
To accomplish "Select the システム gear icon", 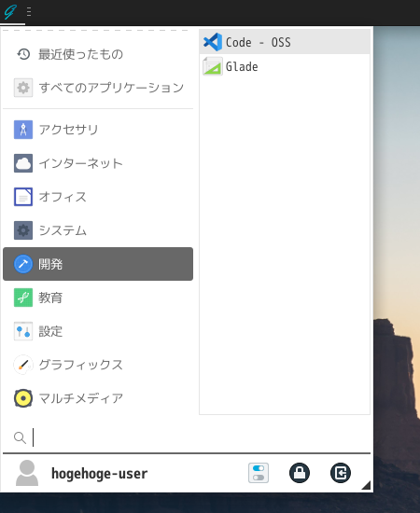I will (x=23, y=230).
